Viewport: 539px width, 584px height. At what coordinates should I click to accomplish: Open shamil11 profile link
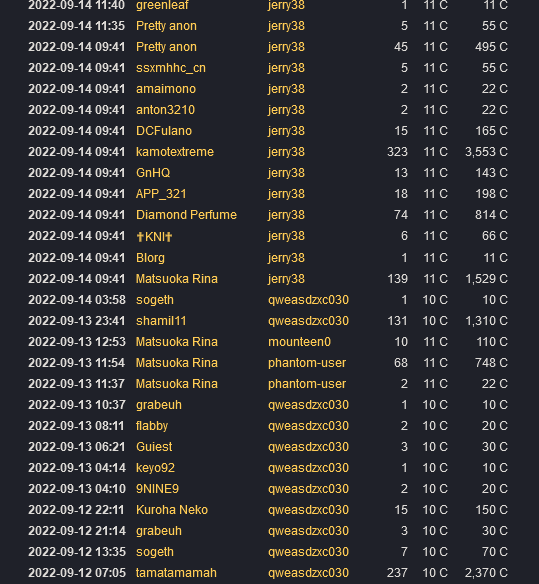click(161, 321)
